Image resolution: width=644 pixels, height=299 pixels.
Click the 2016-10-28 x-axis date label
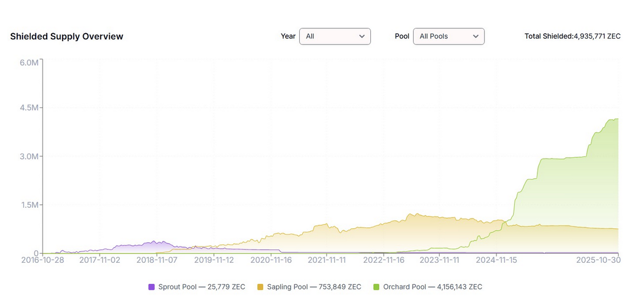pyautogui.click(x=42, y=260)
